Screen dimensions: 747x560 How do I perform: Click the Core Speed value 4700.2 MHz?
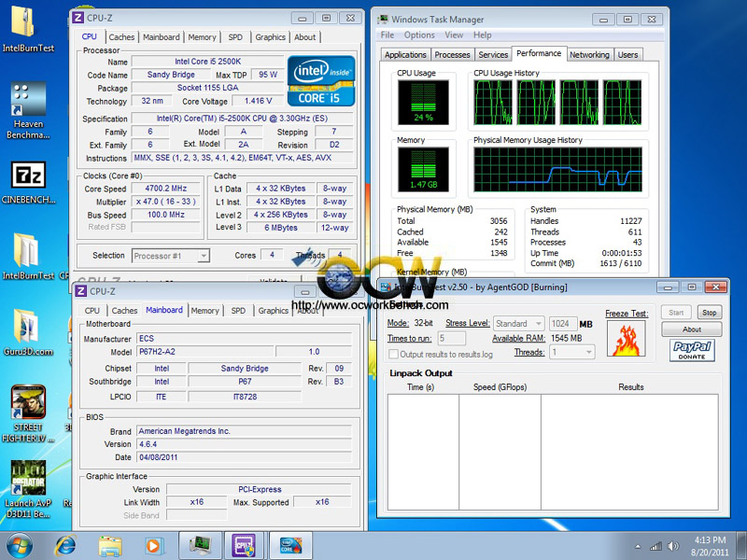166,189
